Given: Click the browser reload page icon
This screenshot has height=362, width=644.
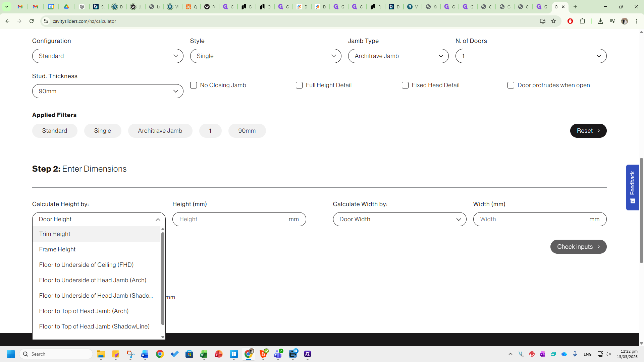Looking at the screenshot, I should pyautogui.click(x=32, y=21).
